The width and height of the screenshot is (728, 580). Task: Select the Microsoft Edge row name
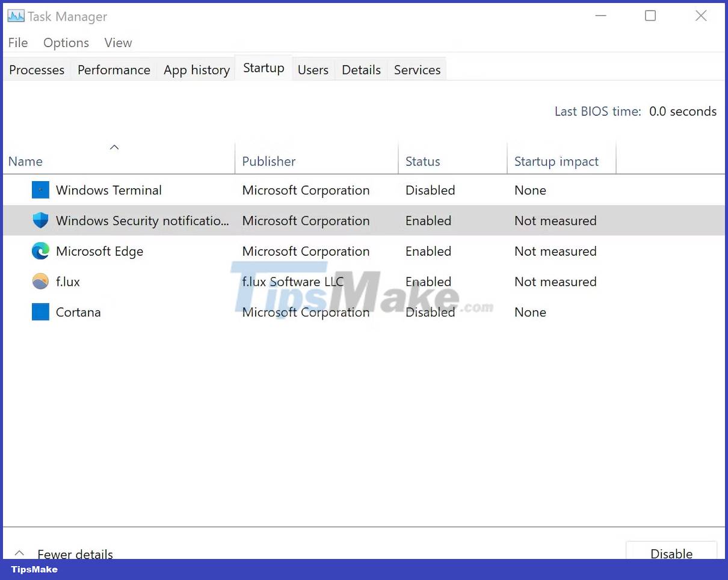pyautogui.click(x=99, y=251)
